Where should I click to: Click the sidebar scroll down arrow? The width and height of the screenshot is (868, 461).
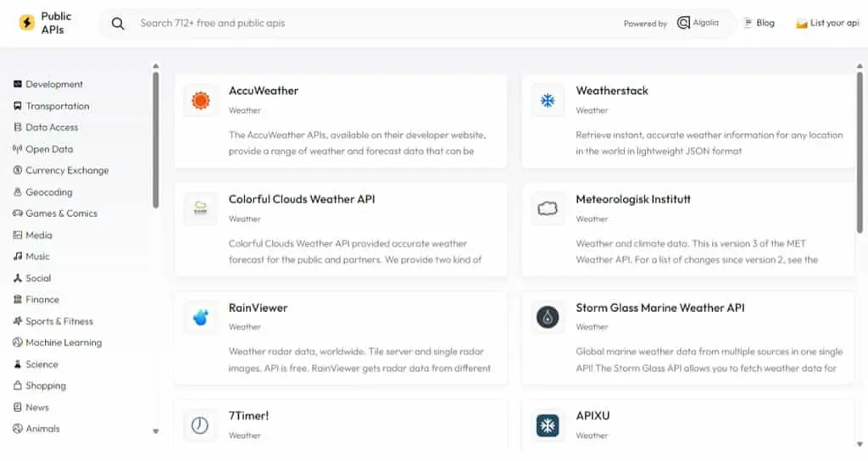click(x=156, y=431)
